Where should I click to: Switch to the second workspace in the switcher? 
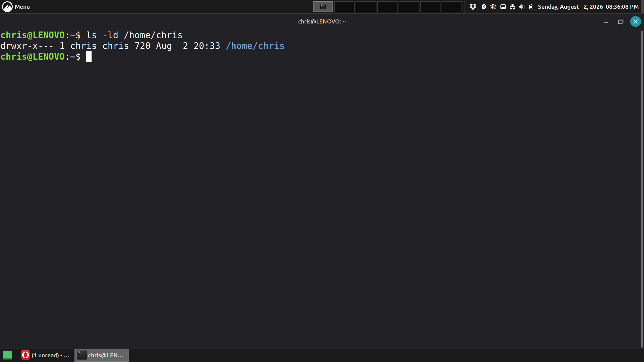[x=344, y=7]
